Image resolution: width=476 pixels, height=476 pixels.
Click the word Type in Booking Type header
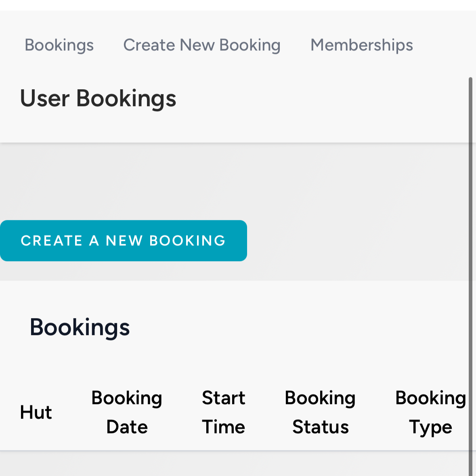(430, 428)
